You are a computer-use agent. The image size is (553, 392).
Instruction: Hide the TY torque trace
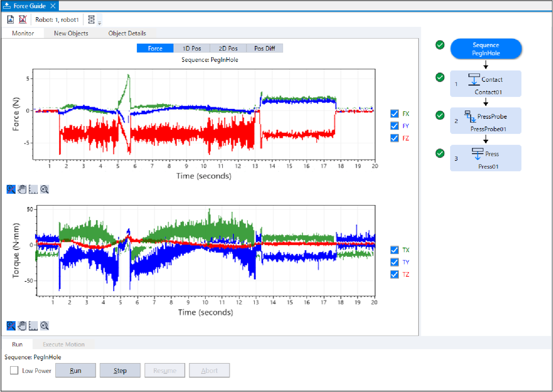coord(394,262)
